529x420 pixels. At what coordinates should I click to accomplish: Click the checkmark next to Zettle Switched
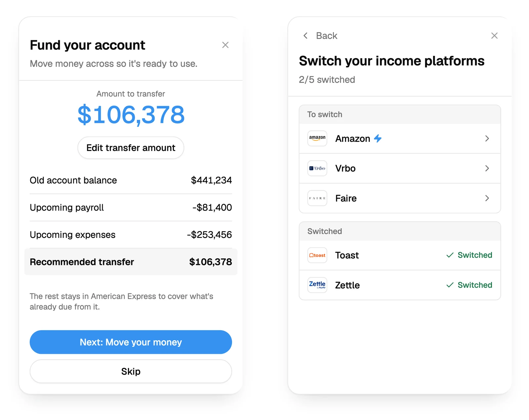450,285
